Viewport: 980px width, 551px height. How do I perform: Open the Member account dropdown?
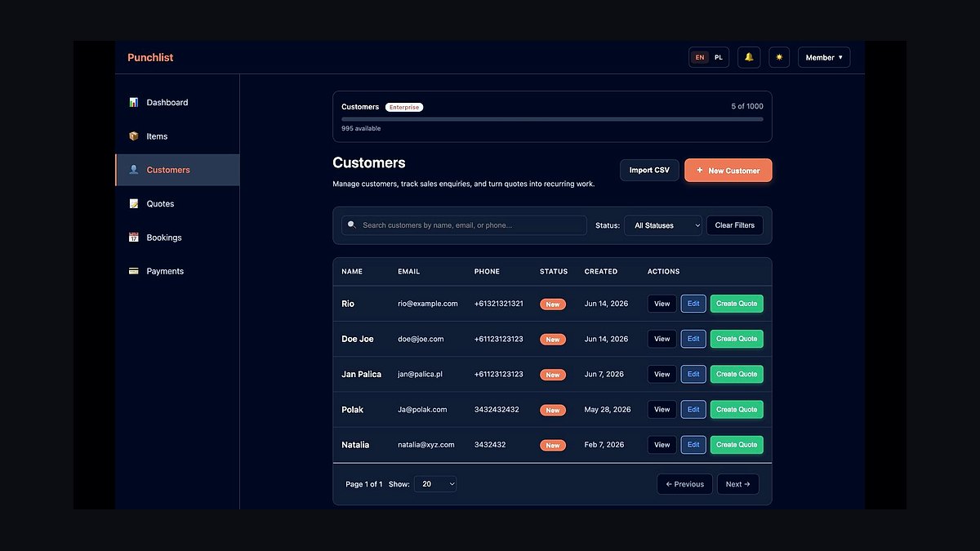coord(824,57)
